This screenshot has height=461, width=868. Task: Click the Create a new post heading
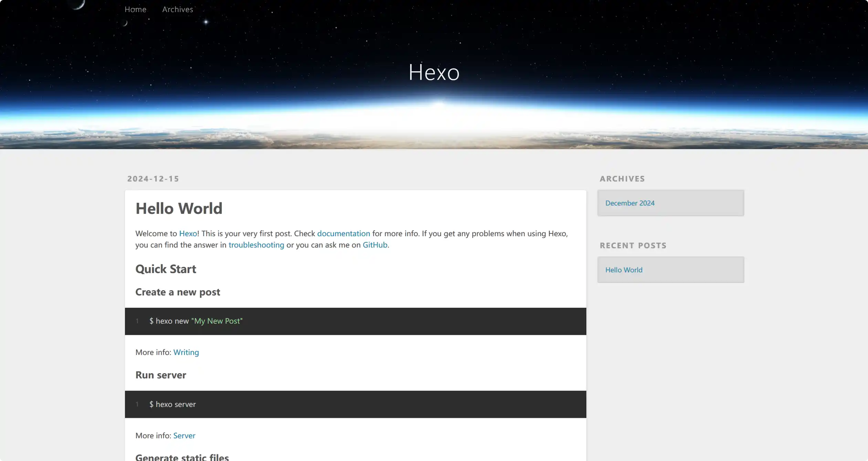pos(178,292)
